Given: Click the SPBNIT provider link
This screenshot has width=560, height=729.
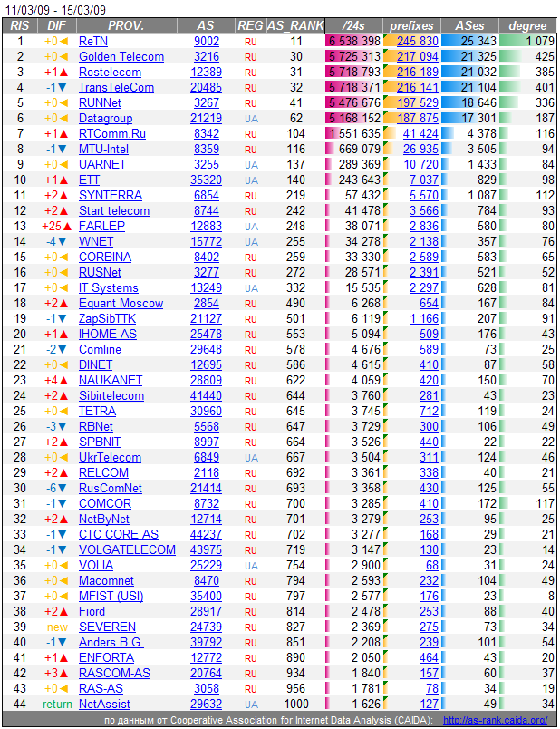Looking at the screenshot, I should click(x=100, y=442).
